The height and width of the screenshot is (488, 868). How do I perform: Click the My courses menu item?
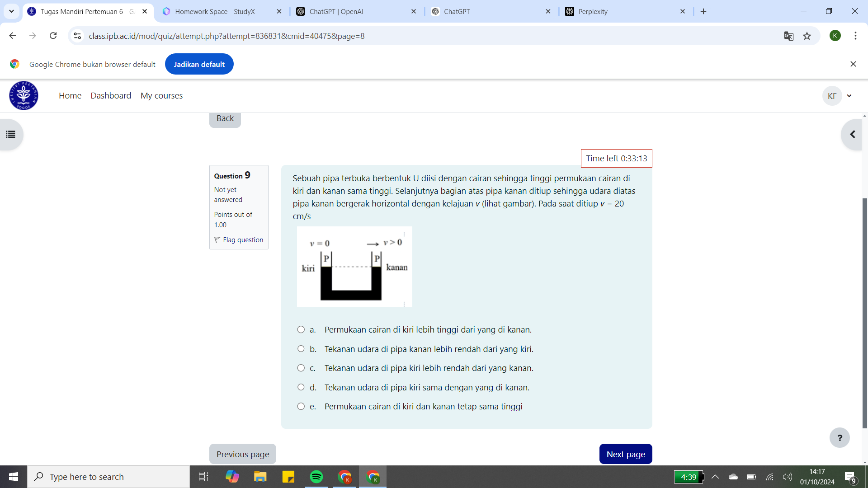pos(161,95)
